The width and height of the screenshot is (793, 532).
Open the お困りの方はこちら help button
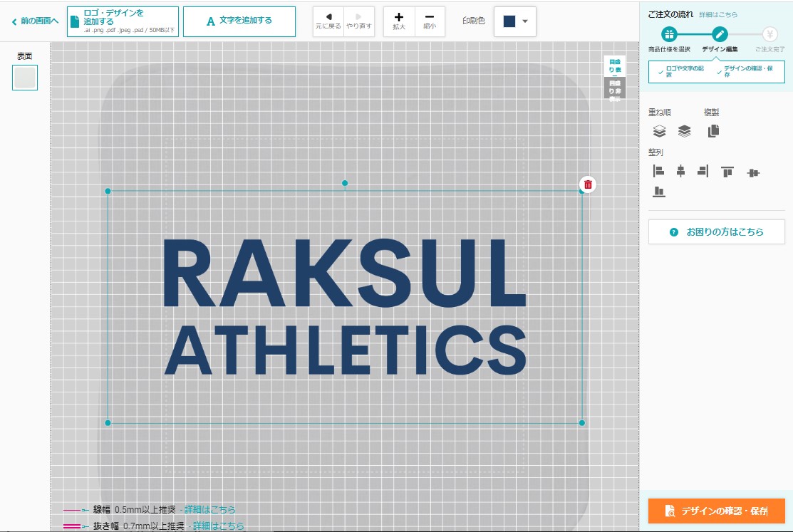point(717,232)
